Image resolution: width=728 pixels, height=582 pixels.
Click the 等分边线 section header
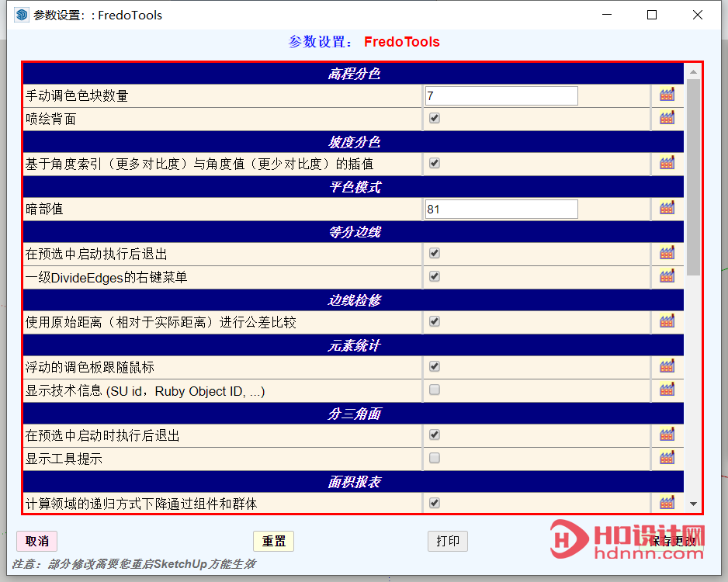[353, 231]
